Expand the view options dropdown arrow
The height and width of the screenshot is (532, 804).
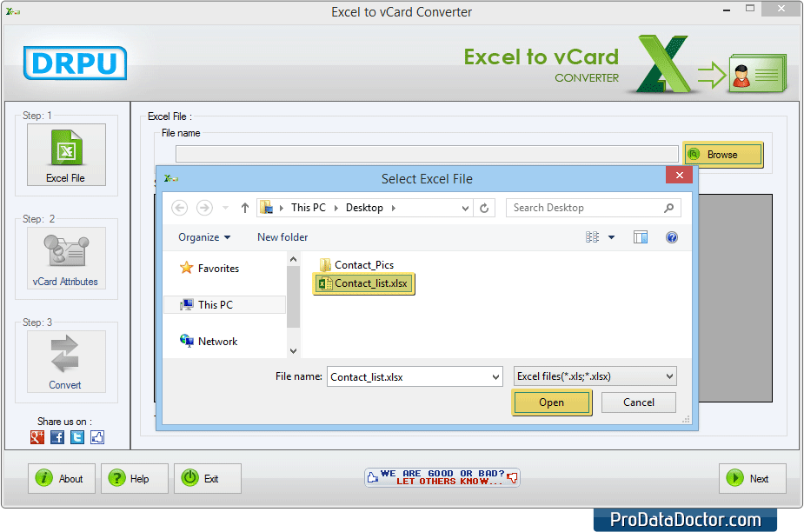[x=611, y=237]
